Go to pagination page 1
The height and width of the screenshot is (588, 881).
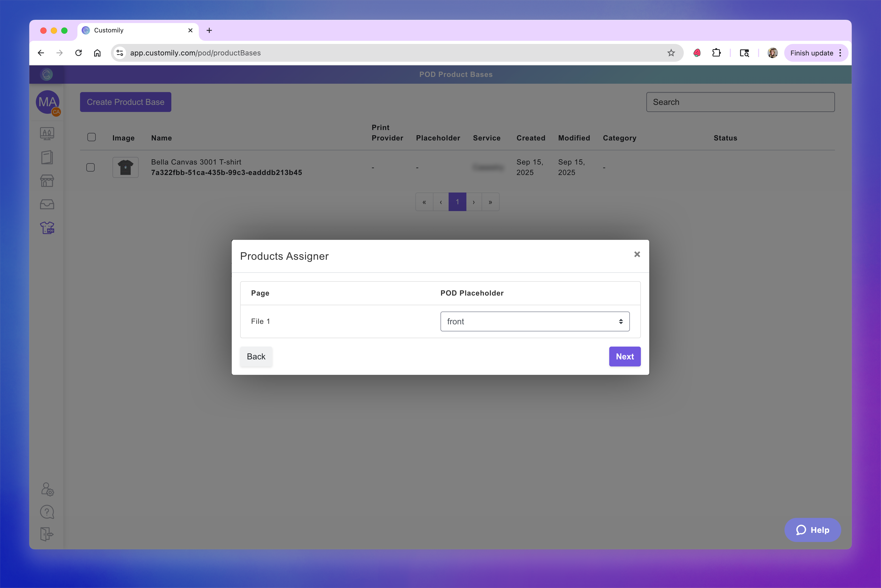coord(457,202)
